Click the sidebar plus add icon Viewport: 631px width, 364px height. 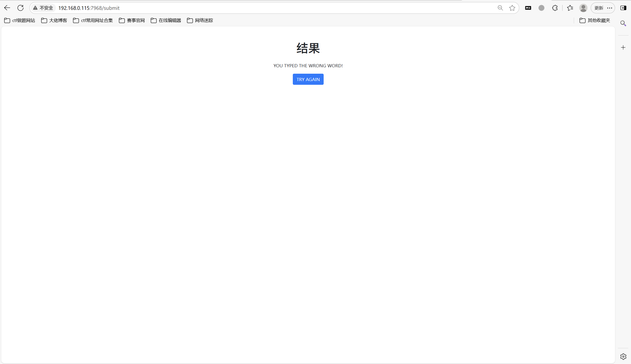tap(623, 48)
